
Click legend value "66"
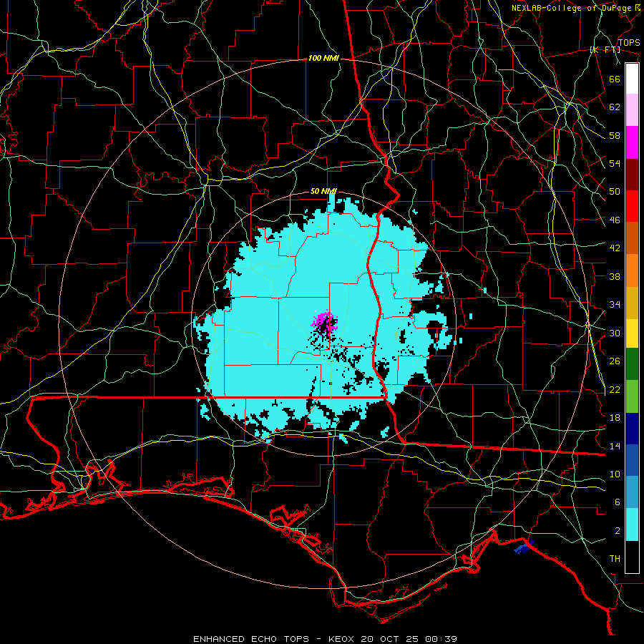point(615,79)
